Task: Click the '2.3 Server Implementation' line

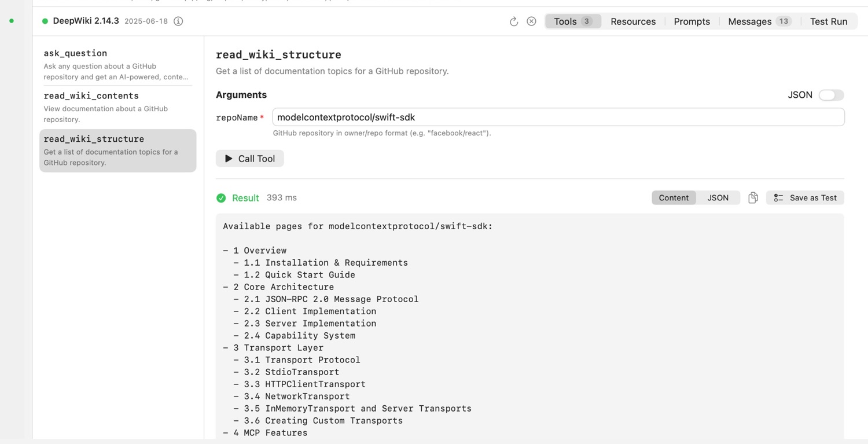Action: [x=305, y=324]
